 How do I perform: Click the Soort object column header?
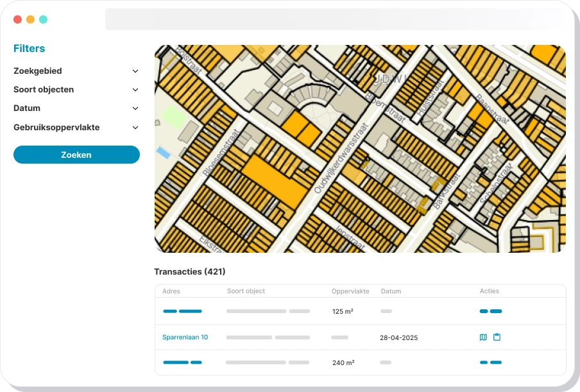[x=246, y=291]
